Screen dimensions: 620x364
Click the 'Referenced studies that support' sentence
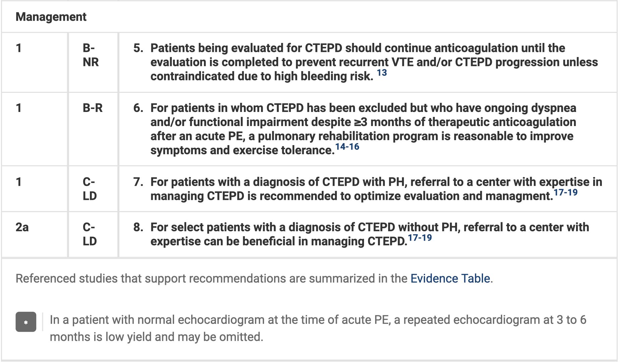tap(211, 279)
